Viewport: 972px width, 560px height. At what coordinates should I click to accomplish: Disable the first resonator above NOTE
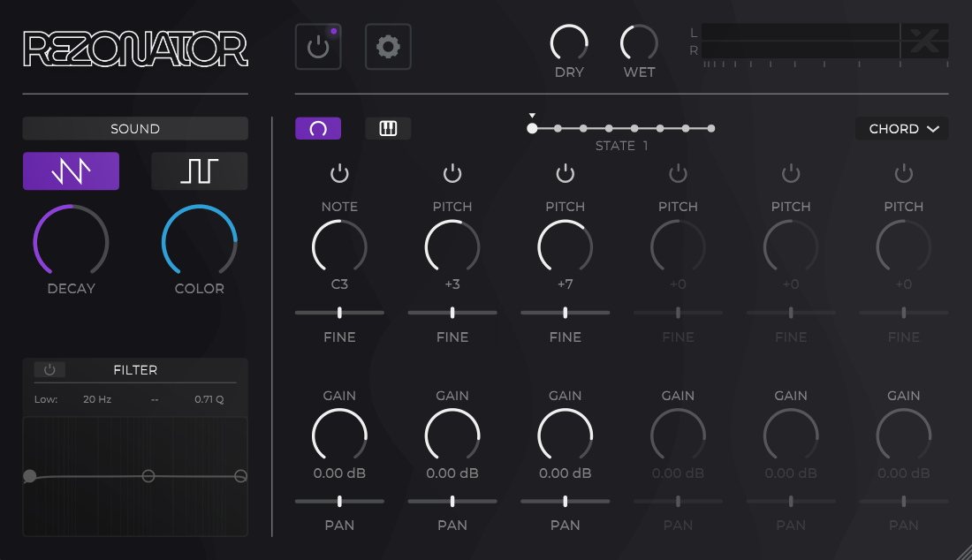(x=339, y=173)
